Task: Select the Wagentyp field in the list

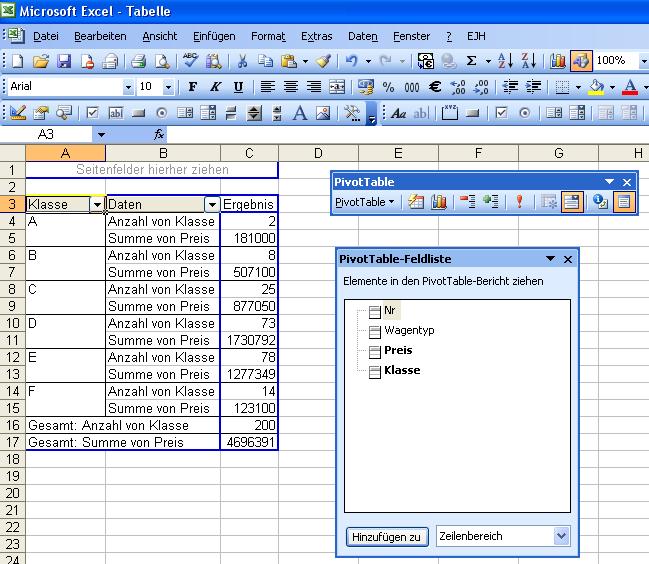Action: [409, 330]
